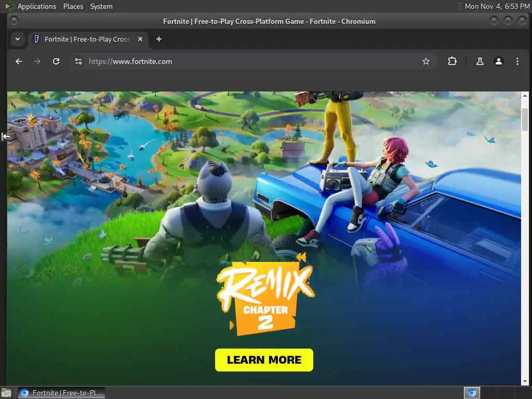The image size is (532, 399).
Task: Open Chromium three-dot menu
Action: click(517, 61)
